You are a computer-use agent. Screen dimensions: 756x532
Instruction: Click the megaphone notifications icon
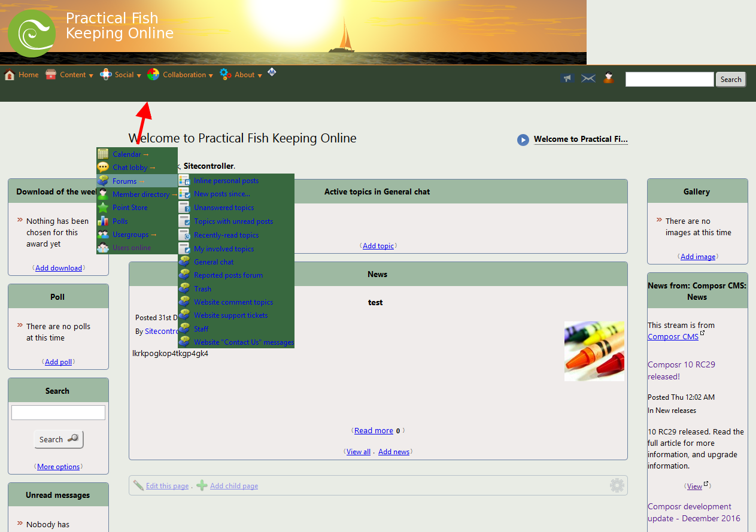(x=567, y=78)
